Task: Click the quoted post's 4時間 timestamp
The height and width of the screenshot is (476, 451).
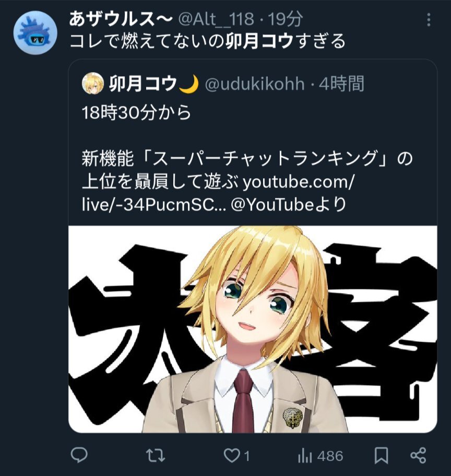Action: tap(341, 84)
